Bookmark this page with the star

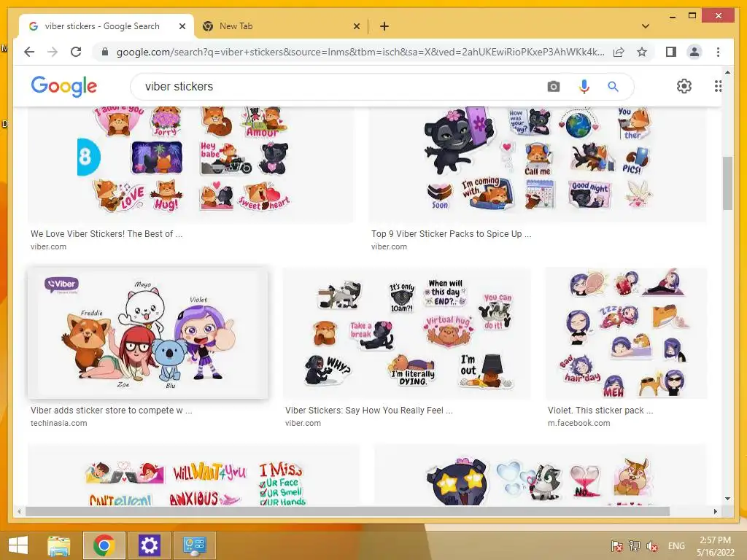tap(642, 52)
